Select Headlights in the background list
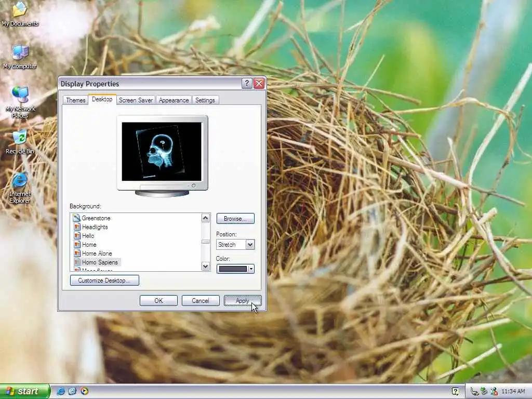 (x=95, y=227)
